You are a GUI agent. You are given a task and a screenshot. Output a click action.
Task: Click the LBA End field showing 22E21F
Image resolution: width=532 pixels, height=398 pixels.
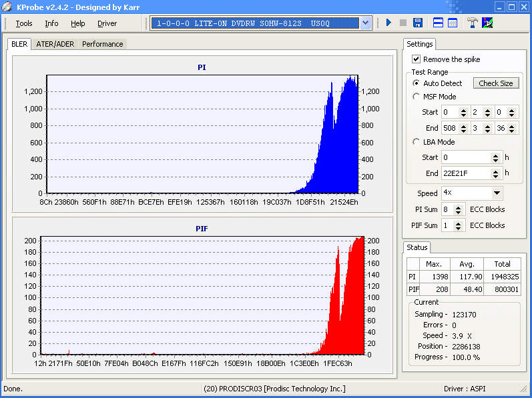pos(466,173)
